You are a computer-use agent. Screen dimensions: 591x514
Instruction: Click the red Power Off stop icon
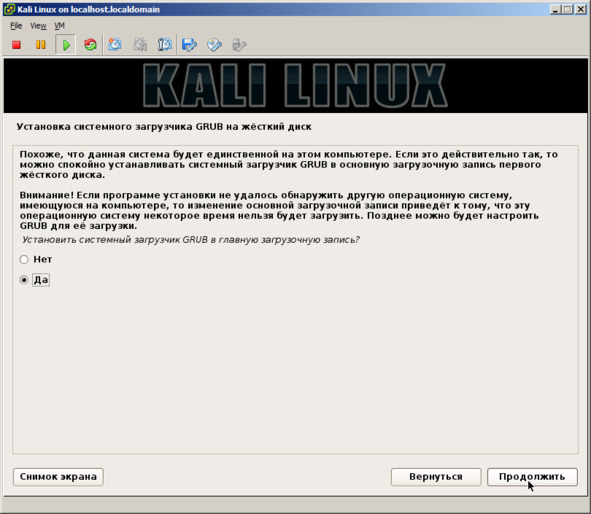[16, 45]
